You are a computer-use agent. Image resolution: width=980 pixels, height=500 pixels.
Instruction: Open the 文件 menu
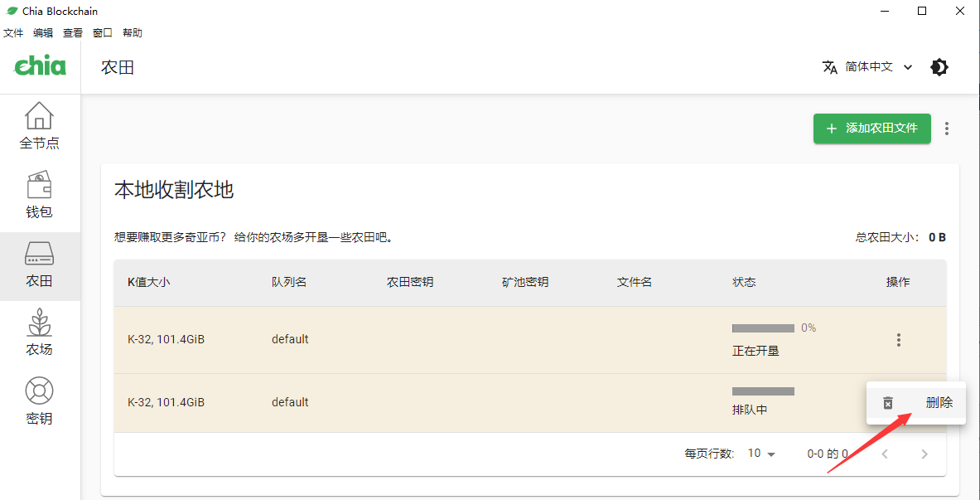13,33
